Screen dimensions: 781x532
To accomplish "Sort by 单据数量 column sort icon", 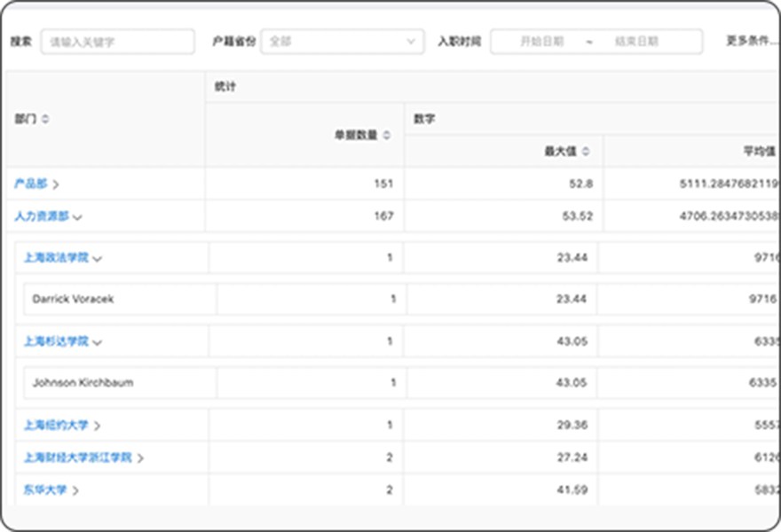I will click(387, 136).
